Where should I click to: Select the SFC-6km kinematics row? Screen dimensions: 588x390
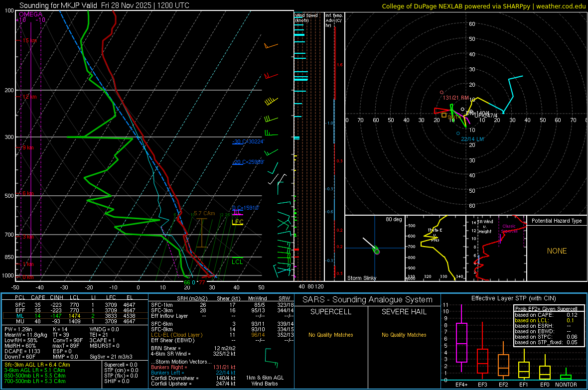pos(222,324)
